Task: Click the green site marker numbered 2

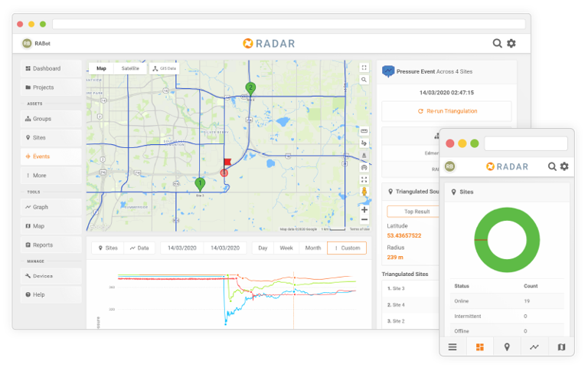Action: [250, 87]
